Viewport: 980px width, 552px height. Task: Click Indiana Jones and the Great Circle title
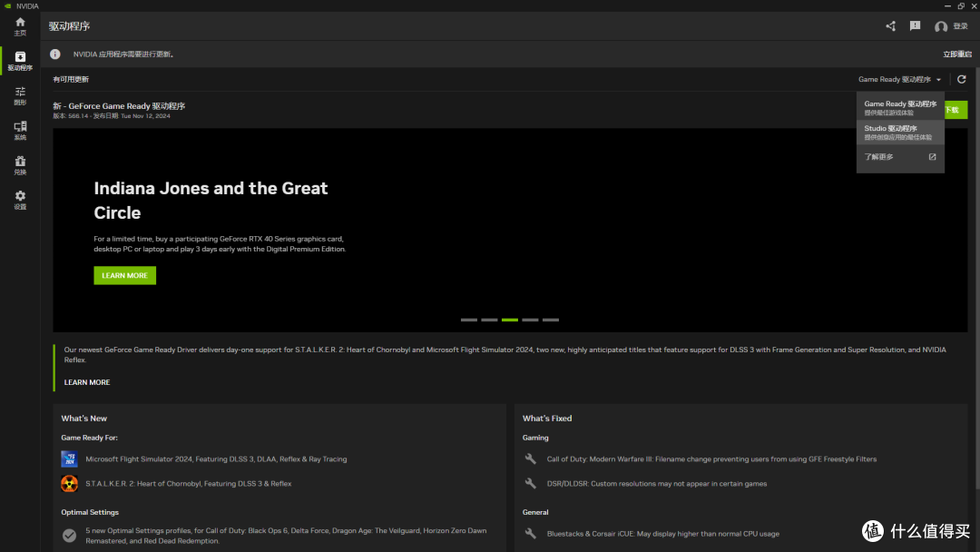pyautogui.click(x=211, y=200)
